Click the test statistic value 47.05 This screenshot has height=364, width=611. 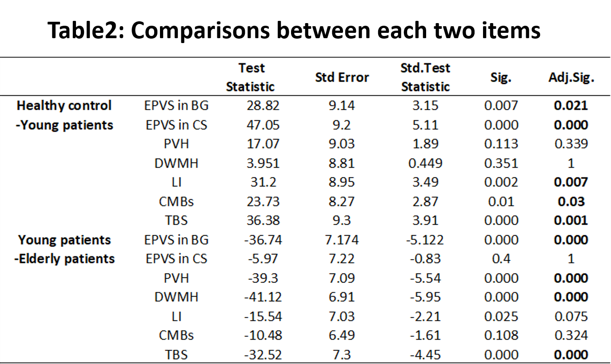(x=263, y=125)
